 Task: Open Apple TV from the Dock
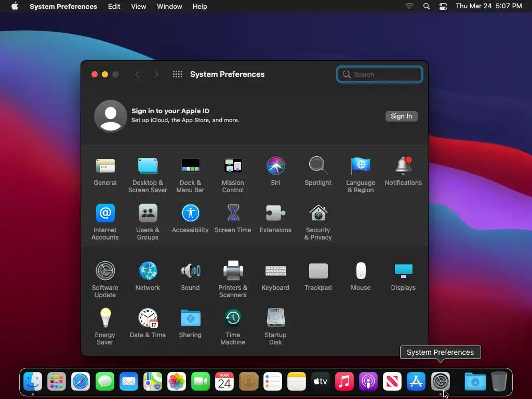click(320, 381)
